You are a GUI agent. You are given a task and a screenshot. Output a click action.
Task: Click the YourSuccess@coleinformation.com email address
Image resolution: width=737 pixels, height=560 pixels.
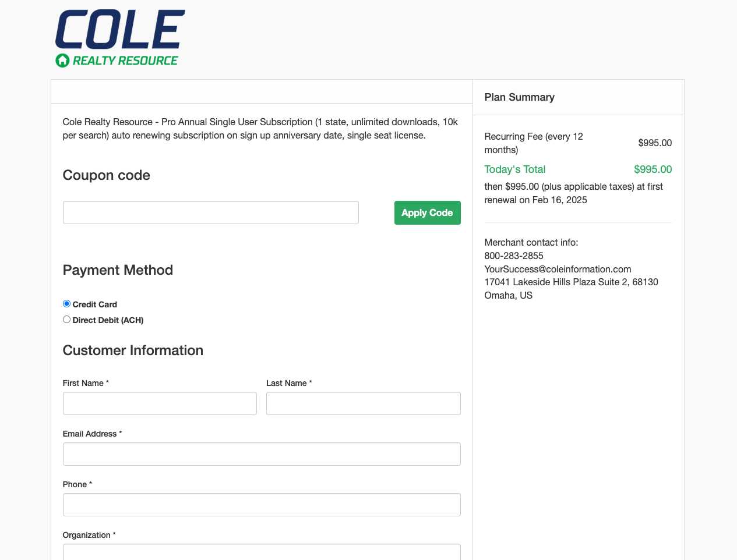coord(558,269)
